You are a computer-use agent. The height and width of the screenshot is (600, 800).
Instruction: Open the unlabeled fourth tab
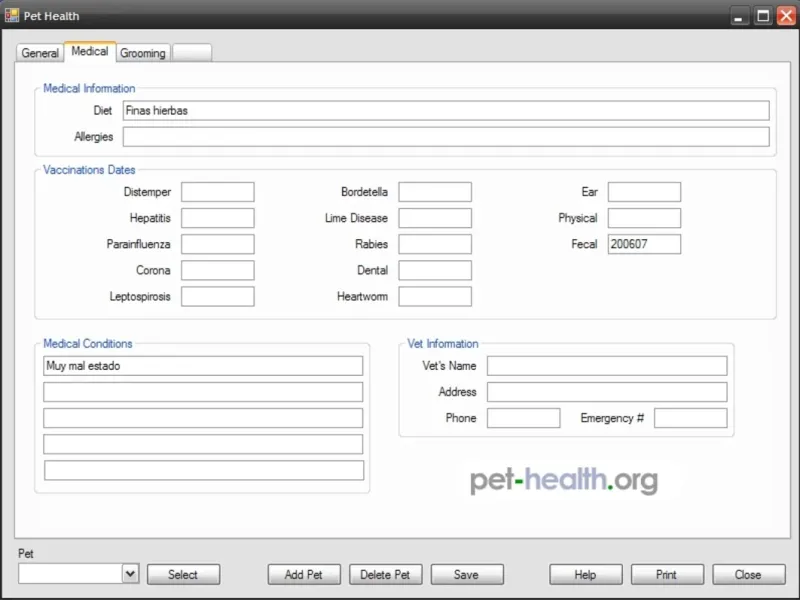pos(192,53)
